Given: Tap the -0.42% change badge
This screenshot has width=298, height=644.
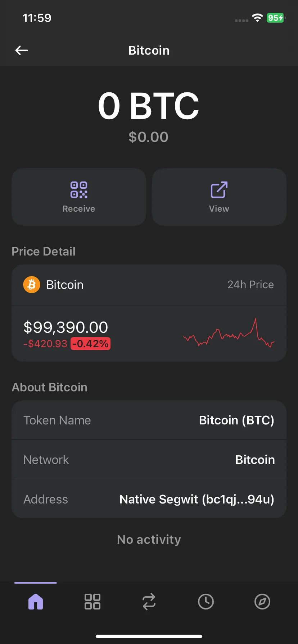Looking at the screenshot, I should [x=90, y=344].
